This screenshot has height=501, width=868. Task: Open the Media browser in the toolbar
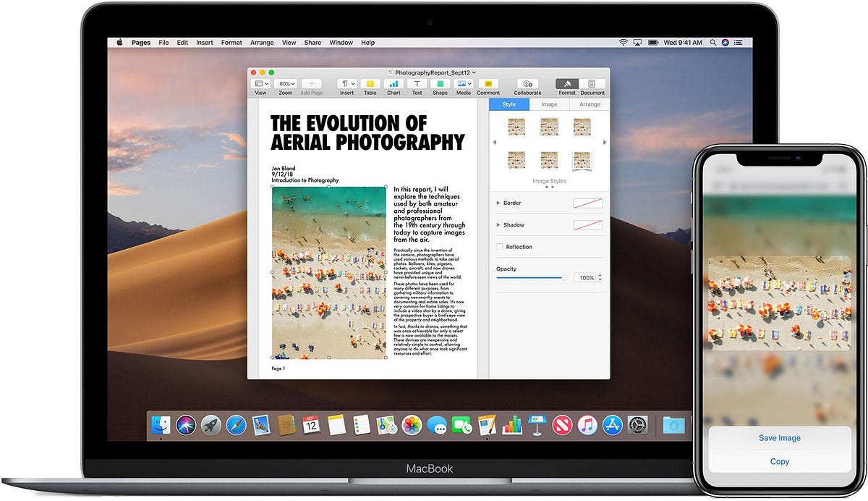click(x=463, y=83)
